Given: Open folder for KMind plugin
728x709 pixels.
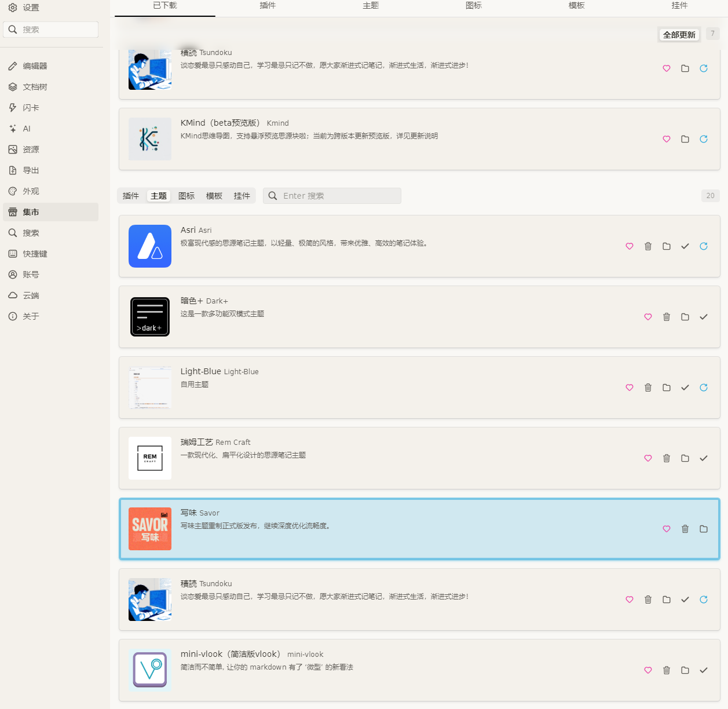Looking at the screenshot, I should (685, 139).
